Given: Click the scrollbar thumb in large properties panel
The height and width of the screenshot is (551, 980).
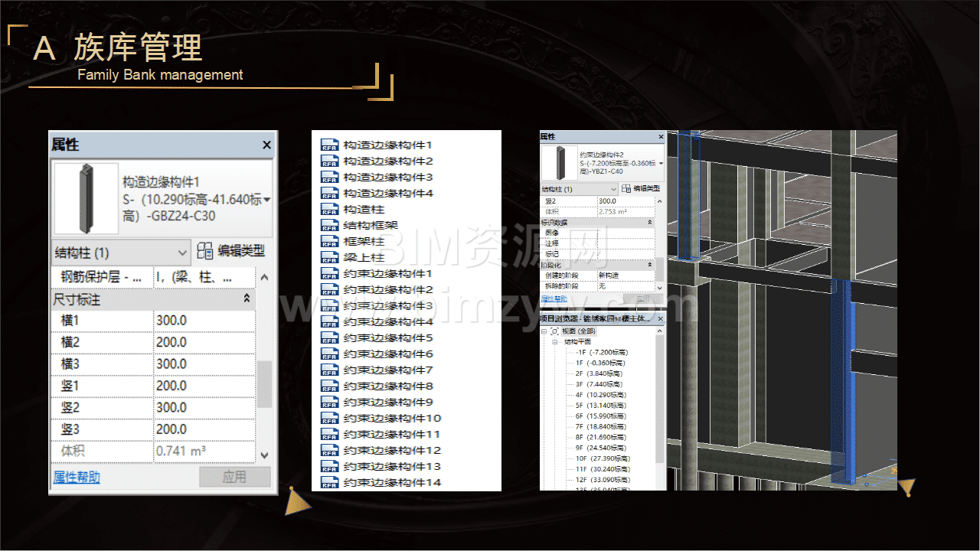Looking at the screenshot, I should [x=265, y=384].
